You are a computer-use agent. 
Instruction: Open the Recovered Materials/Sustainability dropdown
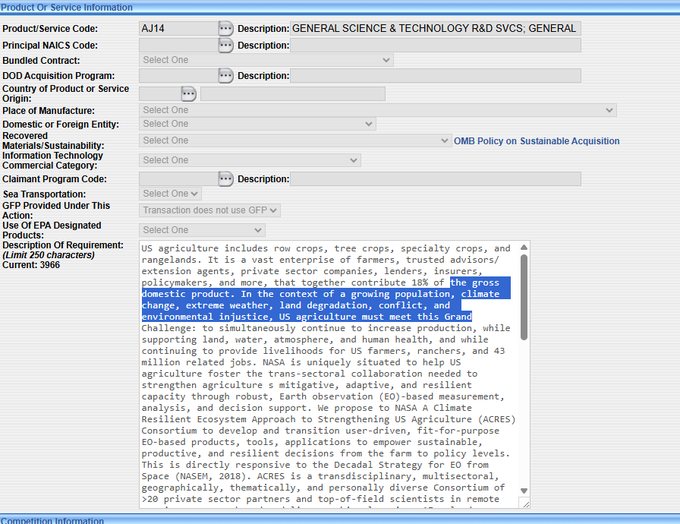[295, 141]
